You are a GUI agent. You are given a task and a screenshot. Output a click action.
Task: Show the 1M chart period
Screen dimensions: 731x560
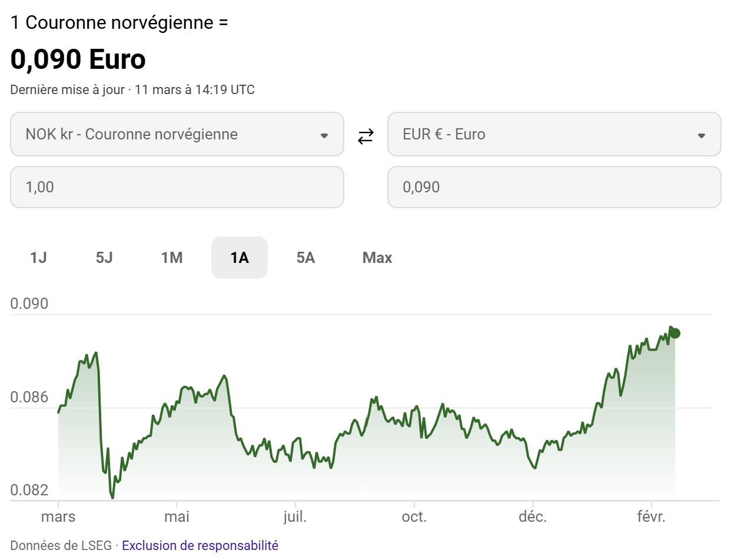[172, 258]
